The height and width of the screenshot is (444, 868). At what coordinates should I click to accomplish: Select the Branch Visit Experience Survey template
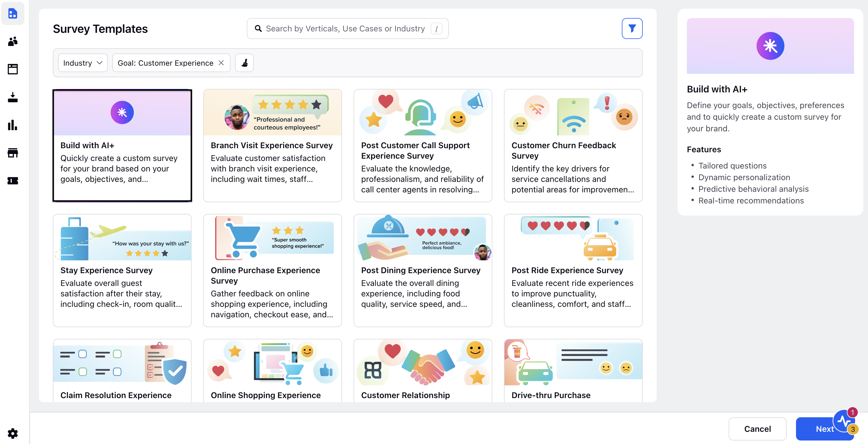point(272,145)
